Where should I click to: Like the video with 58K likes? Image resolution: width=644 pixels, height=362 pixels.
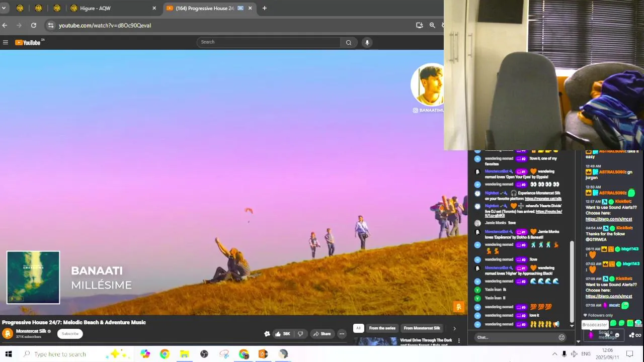[x=282, y=334]
